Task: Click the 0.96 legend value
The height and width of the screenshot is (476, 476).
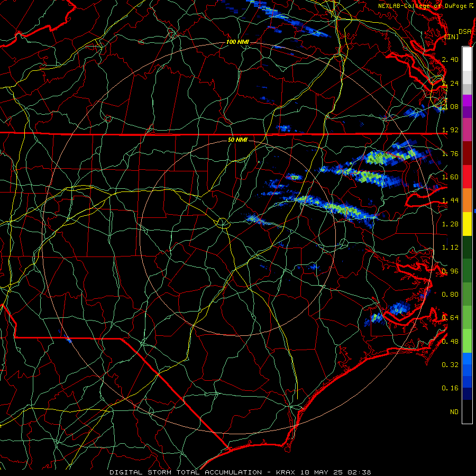Action: 450,271
